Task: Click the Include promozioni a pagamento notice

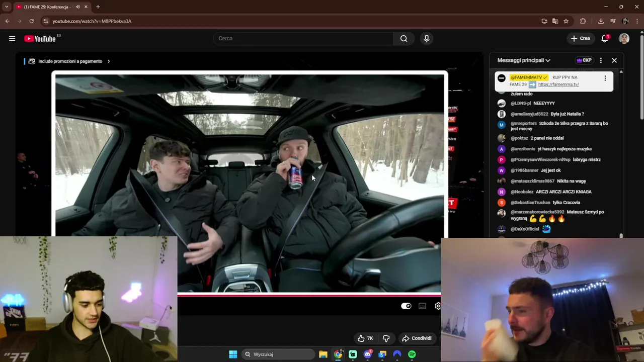Action: [70, 61]
